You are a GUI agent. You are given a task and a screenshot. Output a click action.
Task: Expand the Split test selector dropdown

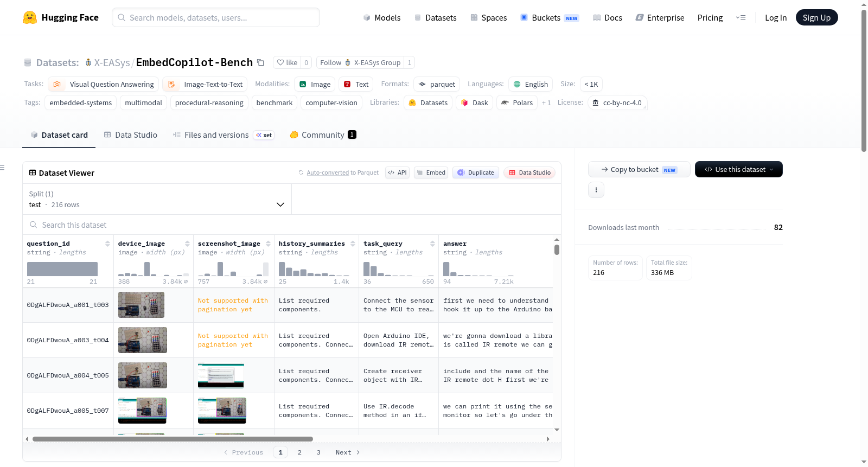click(157, 199)
